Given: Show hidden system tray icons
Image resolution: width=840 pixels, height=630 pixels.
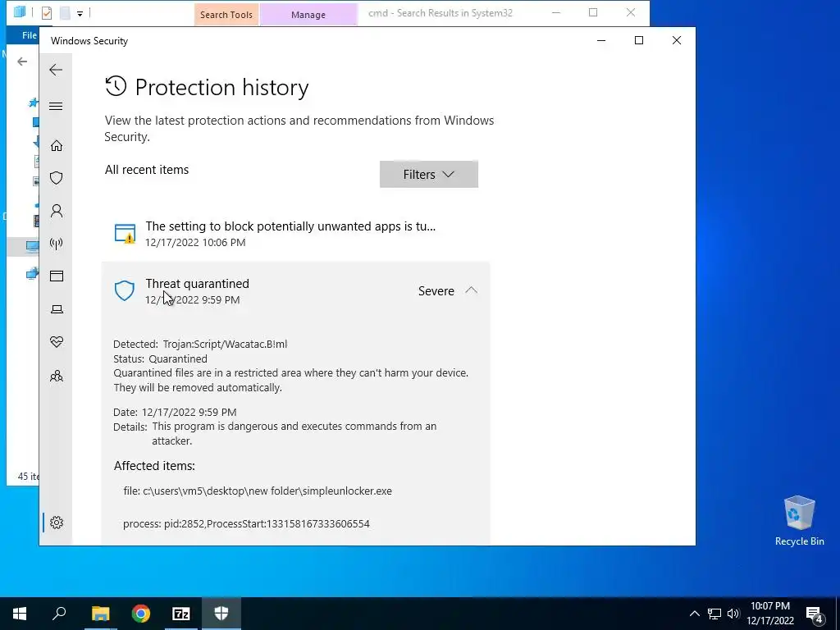Looking at the screenshot, I should tap(694, 614).
